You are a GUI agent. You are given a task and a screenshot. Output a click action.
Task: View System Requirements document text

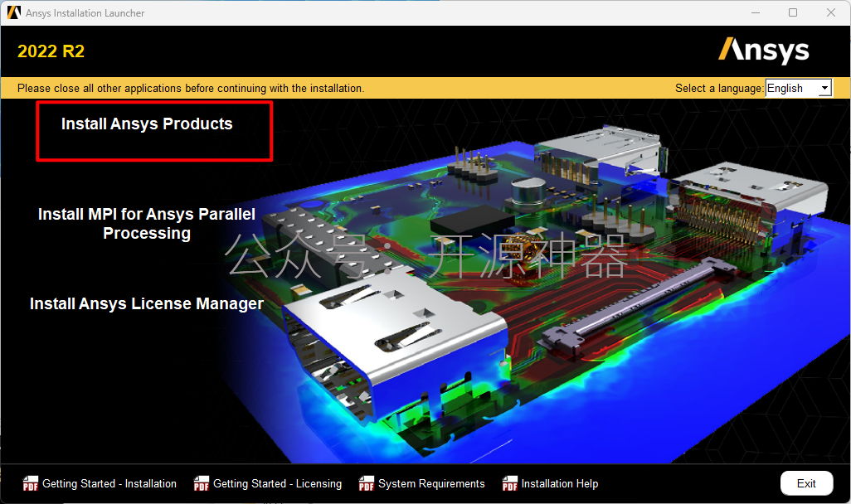[431, 483]
